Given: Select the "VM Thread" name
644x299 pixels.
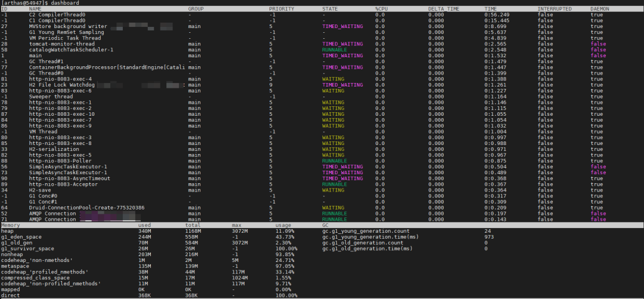Looking at the screenshot, I should (43, 132).
